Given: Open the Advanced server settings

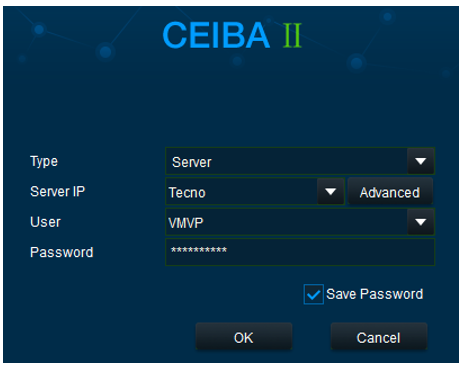Looking at the screenshot, I should point(390,192).
